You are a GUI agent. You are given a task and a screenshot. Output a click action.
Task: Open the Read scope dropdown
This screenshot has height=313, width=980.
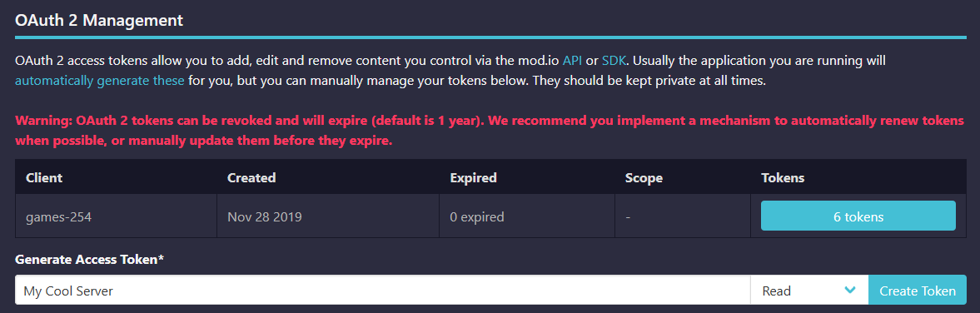[x=809, y=290]
